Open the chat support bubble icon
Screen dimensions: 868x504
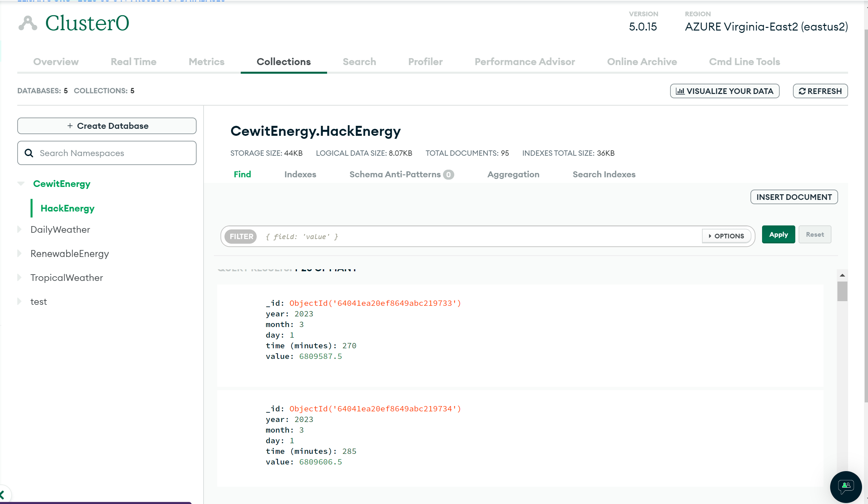tap(846, 486)
